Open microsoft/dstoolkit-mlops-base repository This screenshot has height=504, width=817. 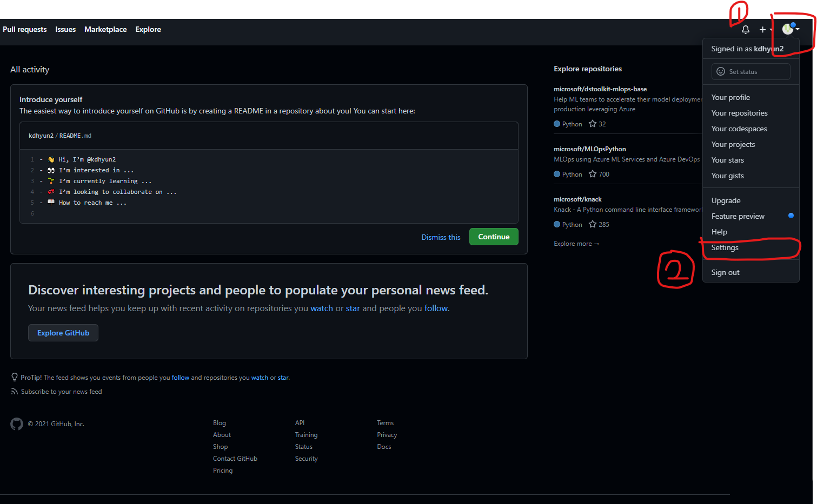point(600,89)
